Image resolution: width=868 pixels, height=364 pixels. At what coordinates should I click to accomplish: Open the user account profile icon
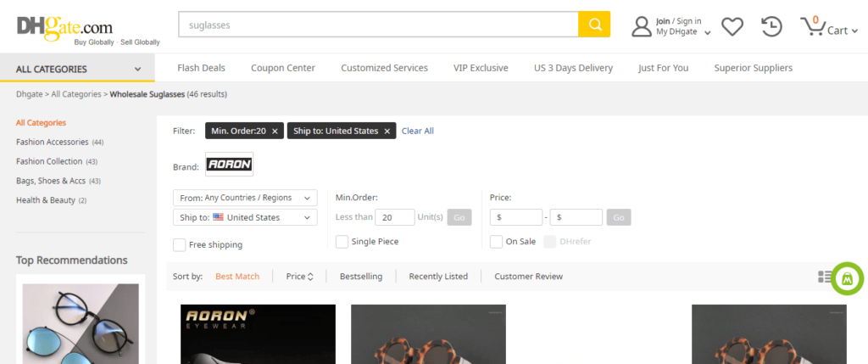(642, 26)
